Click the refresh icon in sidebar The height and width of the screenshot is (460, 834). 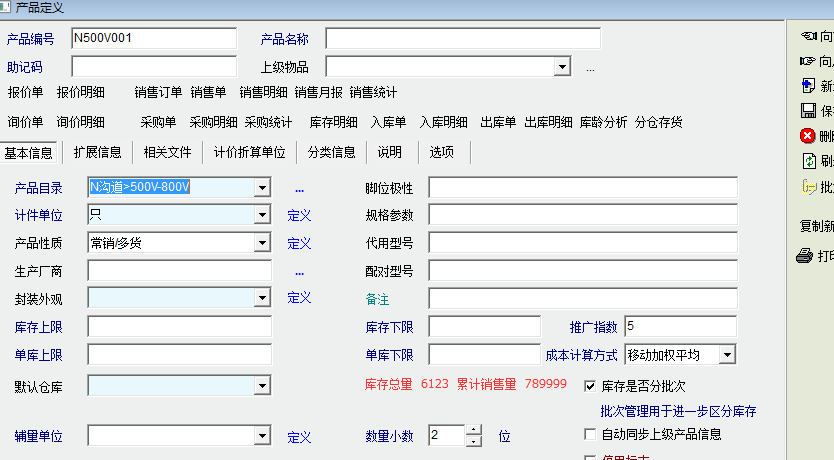click(x=808, y=161)
